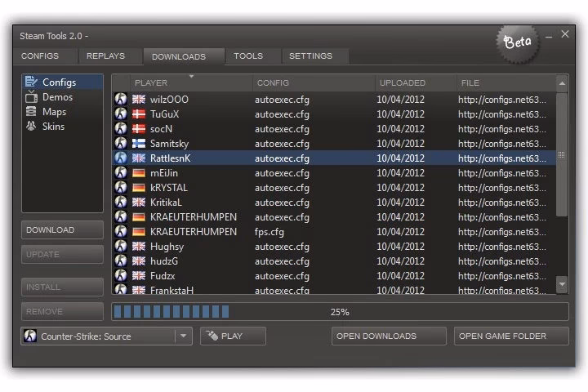Click the scrollbar up arrow
588x392 pixels.
(562, 83)
